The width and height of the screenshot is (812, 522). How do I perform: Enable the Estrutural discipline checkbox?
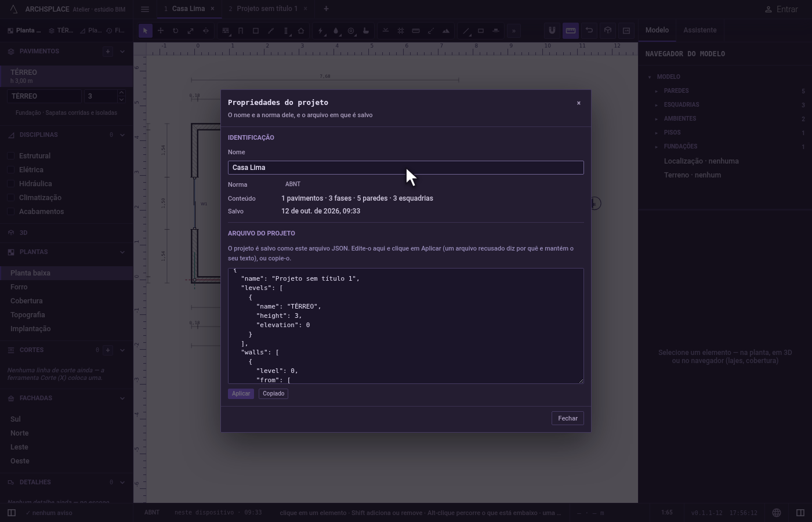pyautogui.click(x=11, y=156)
